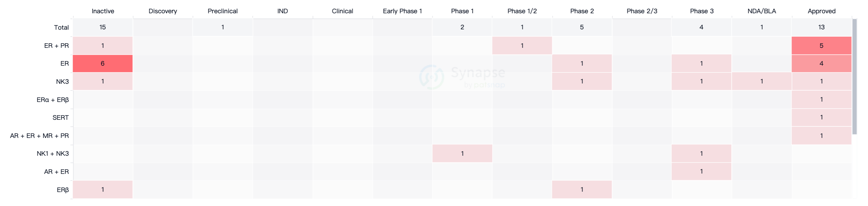Select the Total Inactive cell showing 15
The height and width of the screenshot is (206, 868).
[x=102, y=27]
